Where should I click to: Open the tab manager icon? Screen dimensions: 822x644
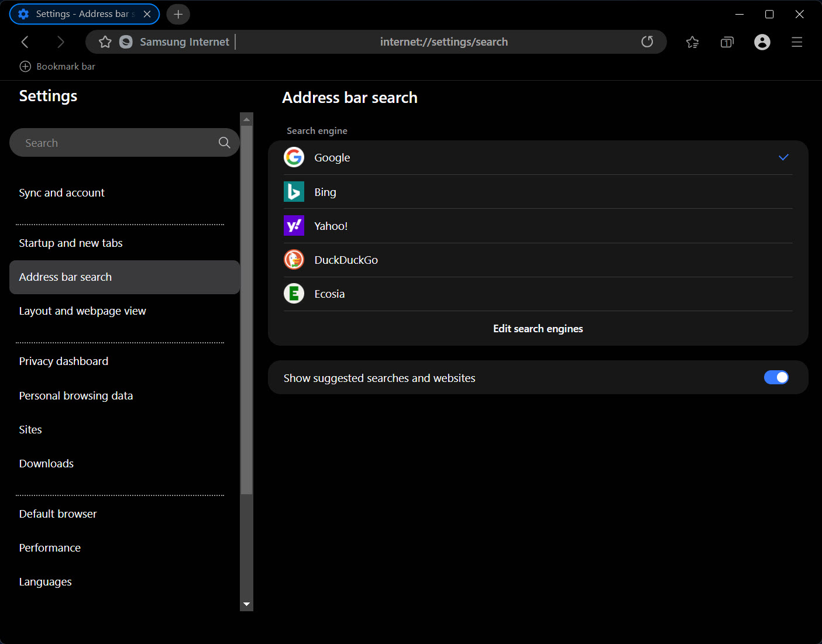click(727, 42)
